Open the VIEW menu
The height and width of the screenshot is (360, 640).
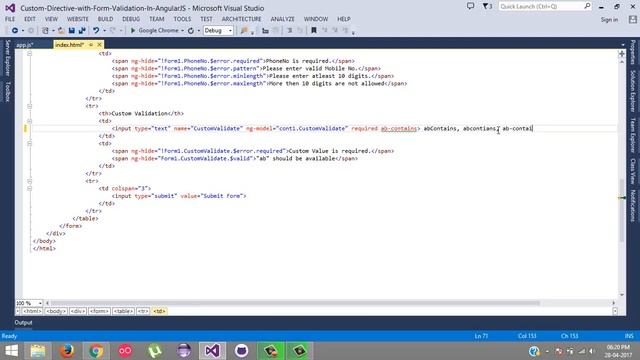[x=51, y=19]
